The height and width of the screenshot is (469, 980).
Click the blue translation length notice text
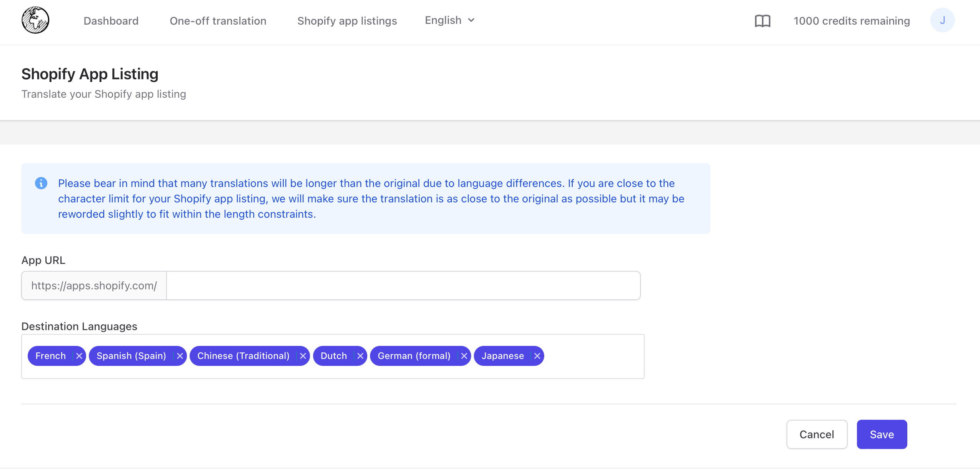point(371,199)
